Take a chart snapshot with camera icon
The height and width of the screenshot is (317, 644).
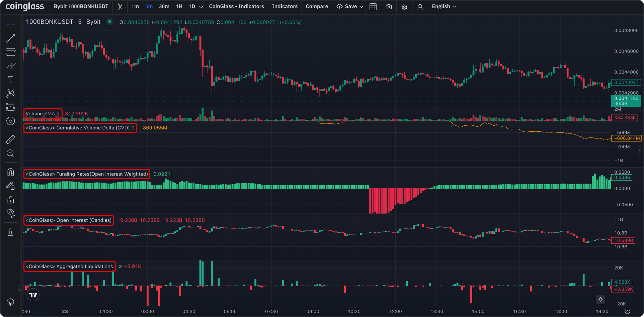click(389, 7)
